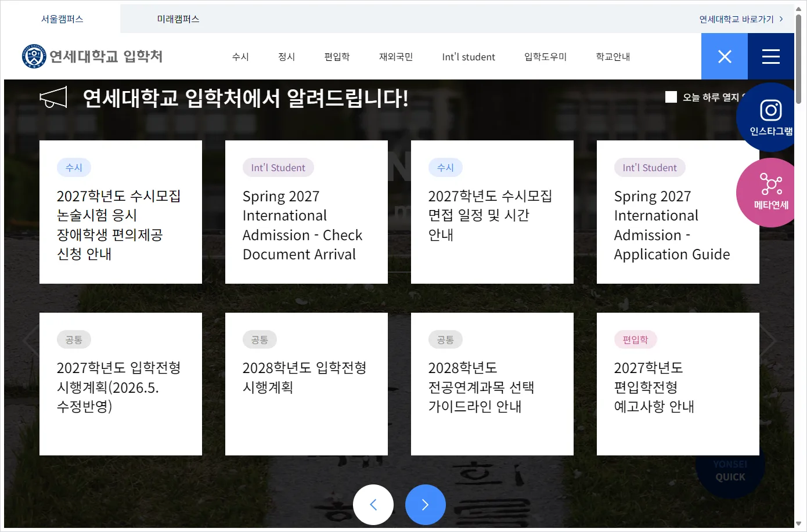Open the hamburger menu icon
807x532 pixels.
771,56
